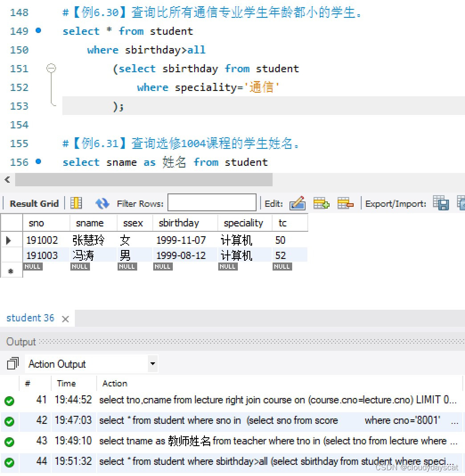Click the refresh results arrows icon

tap(102, 203)
